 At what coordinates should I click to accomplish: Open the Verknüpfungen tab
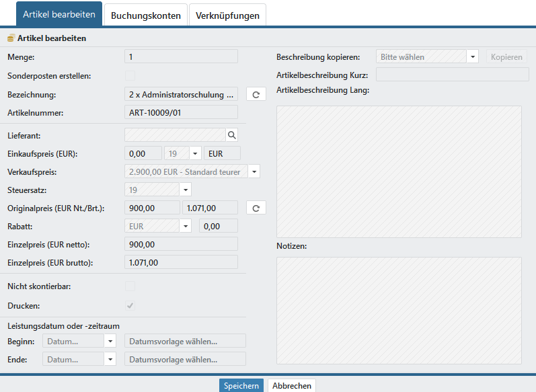(227, 15)
